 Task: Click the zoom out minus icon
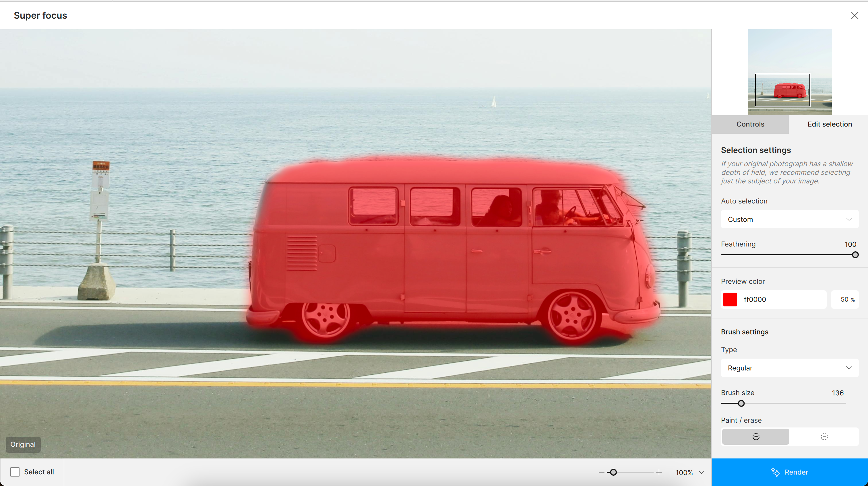pos(601,472)
